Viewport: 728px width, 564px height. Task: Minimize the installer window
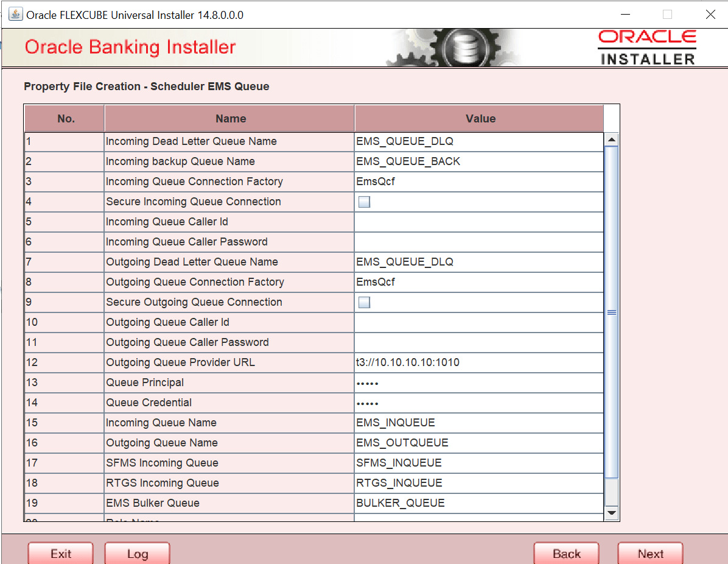coord(625,15)
